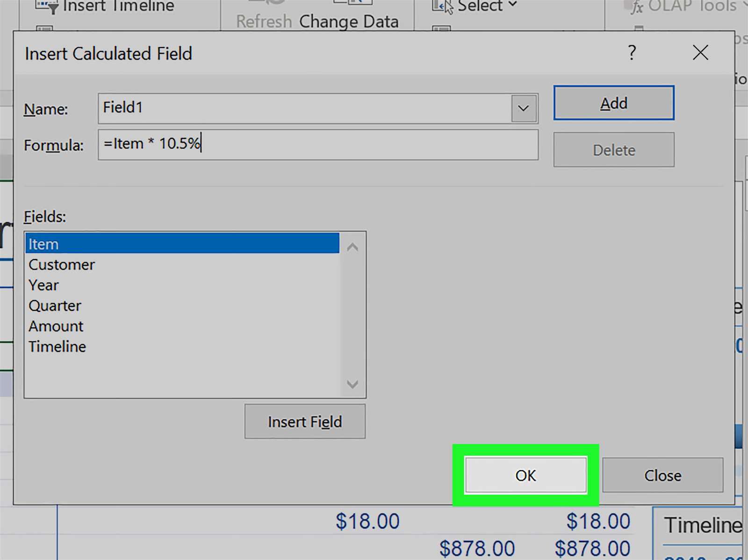The height and width of the screenshot is (560, 748).
Task: Click Fields list scroll down arrow
Action: (352, 384)
